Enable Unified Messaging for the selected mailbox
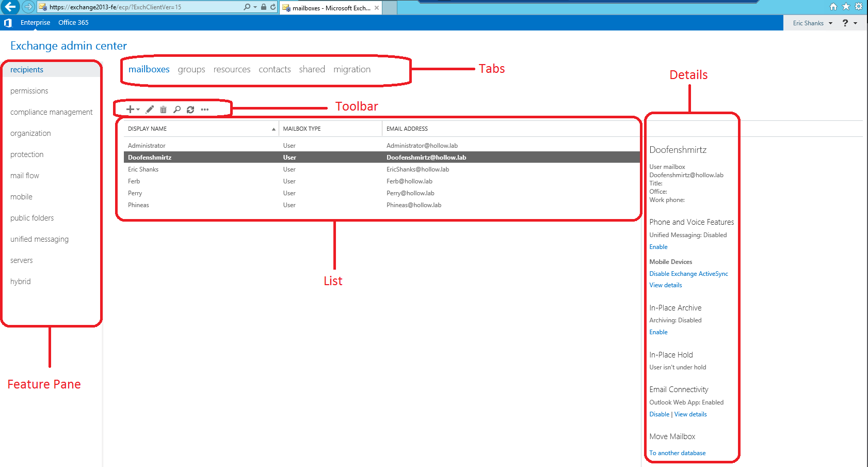The width and height of the screenshot is (868, 467). tap(658, 247)
